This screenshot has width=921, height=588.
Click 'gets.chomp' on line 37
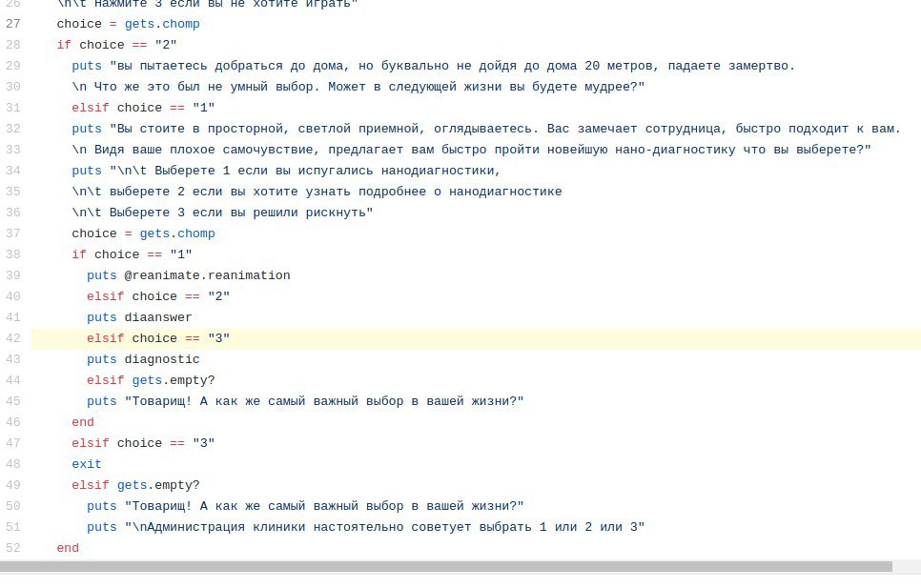pyautogui.click(x=177, y=233)
